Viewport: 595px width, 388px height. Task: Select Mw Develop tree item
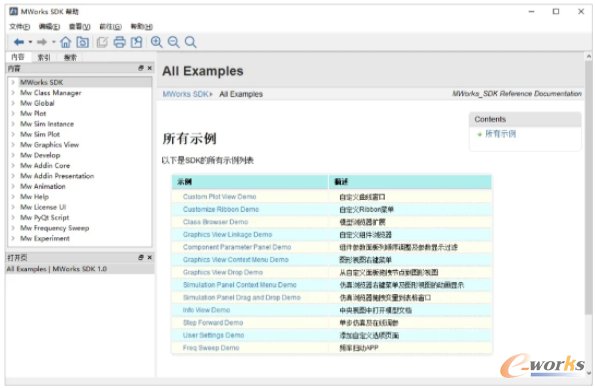click(40, 155)
